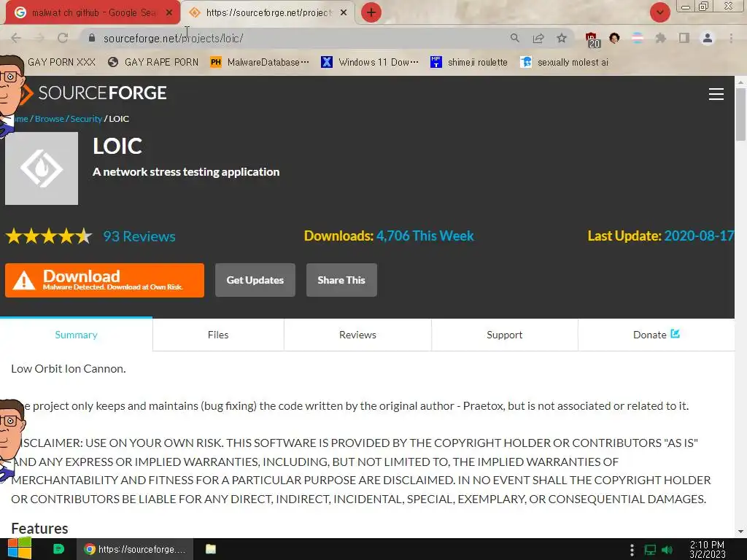The image size is (747, 560).
Task: Open the Donate tab
Action: (x=656, y=335)
